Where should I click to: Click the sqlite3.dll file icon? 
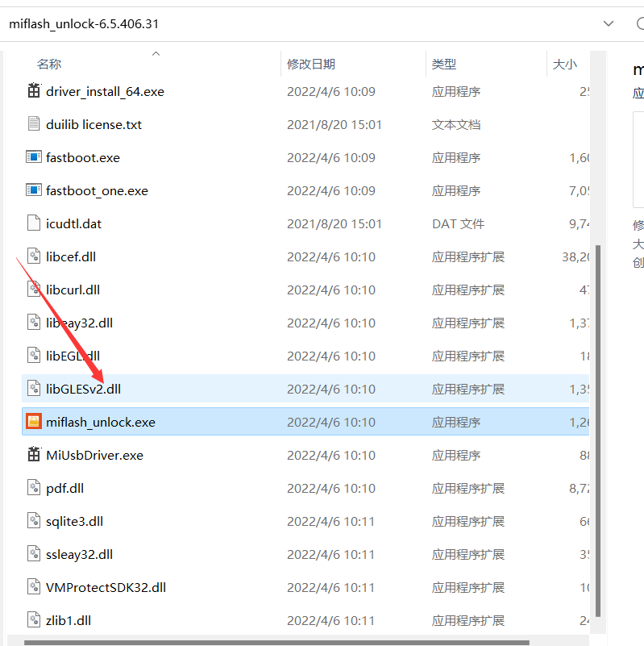coord(34,520)
